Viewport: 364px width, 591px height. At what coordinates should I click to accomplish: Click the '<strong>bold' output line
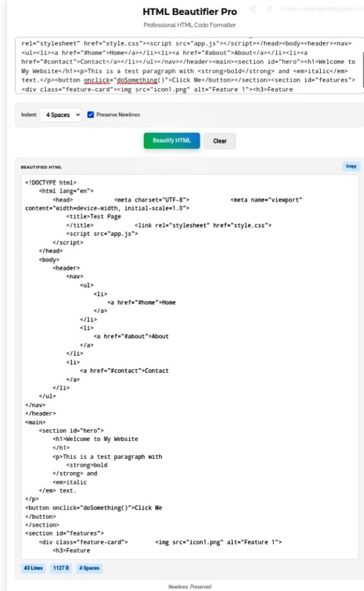(87, 465)
